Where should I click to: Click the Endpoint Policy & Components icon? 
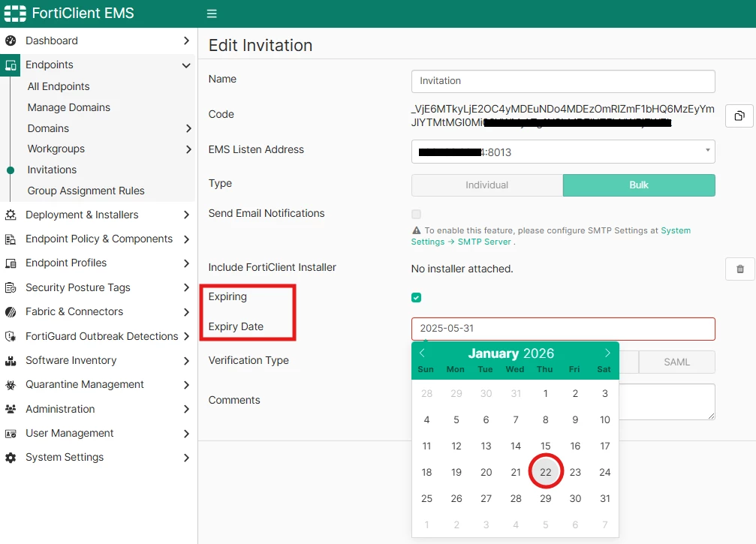[10, 239]
